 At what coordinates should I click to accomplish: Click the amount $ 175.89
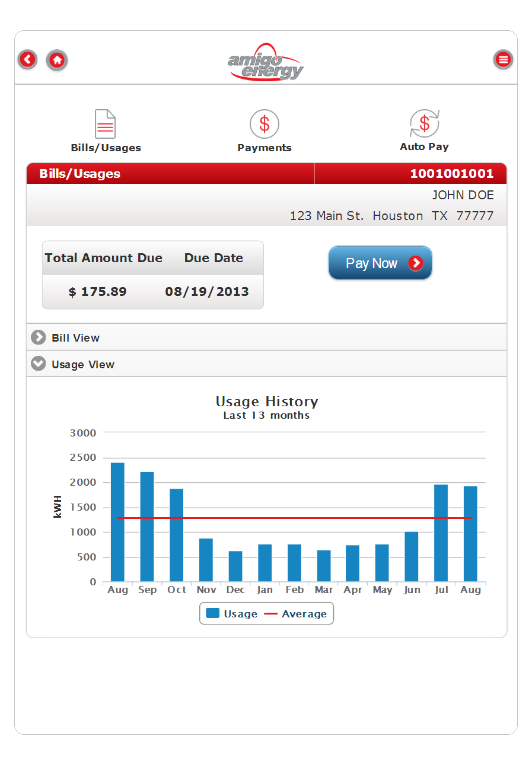tap(98, 292)
